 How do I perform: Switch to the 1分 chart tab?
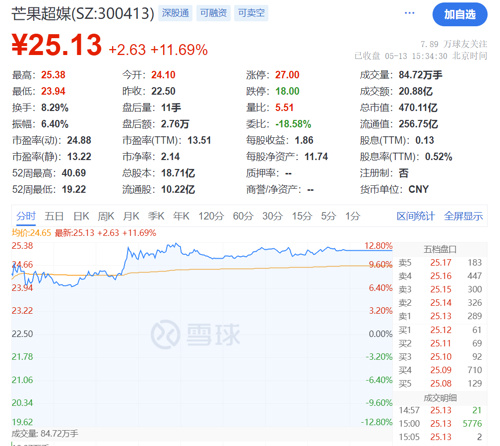point(353,216)
